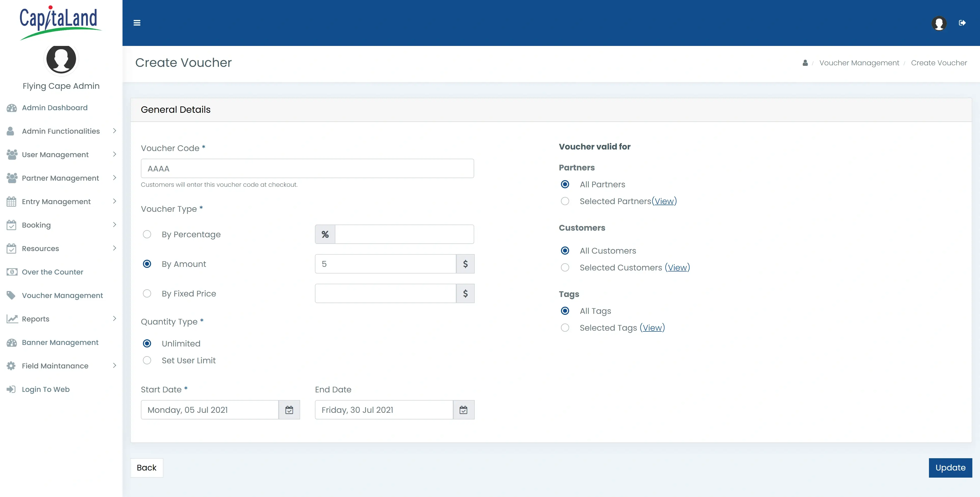Open the View link for Selected Tags
Viewport: 980px width, 497px height.
click(652, 327)
